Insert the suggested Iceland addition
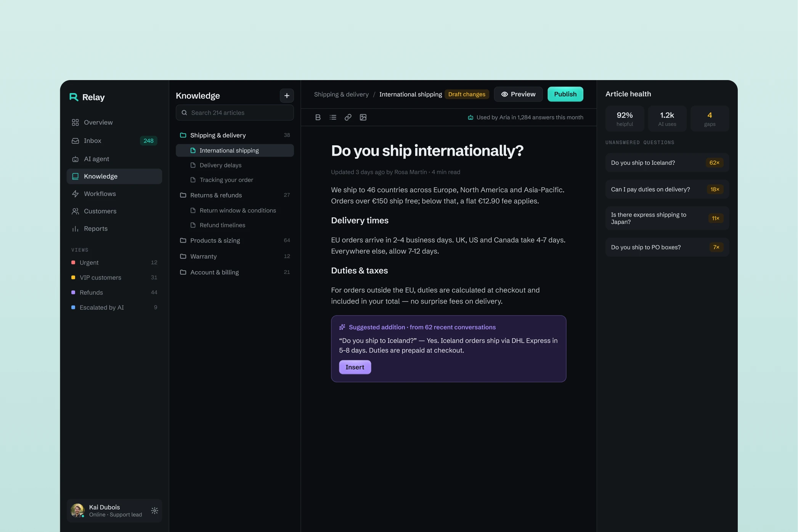 pyautogui.click(x=355, y=367)
